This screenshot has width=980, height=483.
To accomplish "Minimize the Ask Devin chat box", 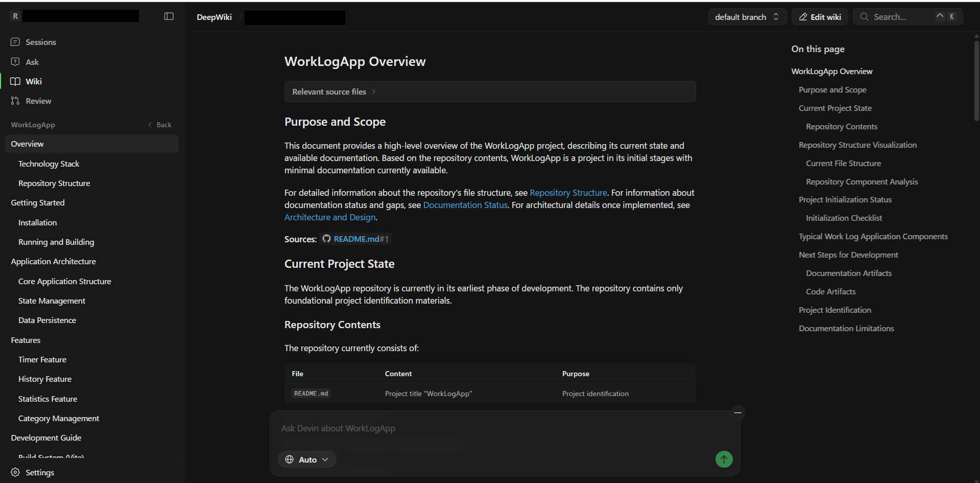I will pyautogui.click(x=737, y=412).
